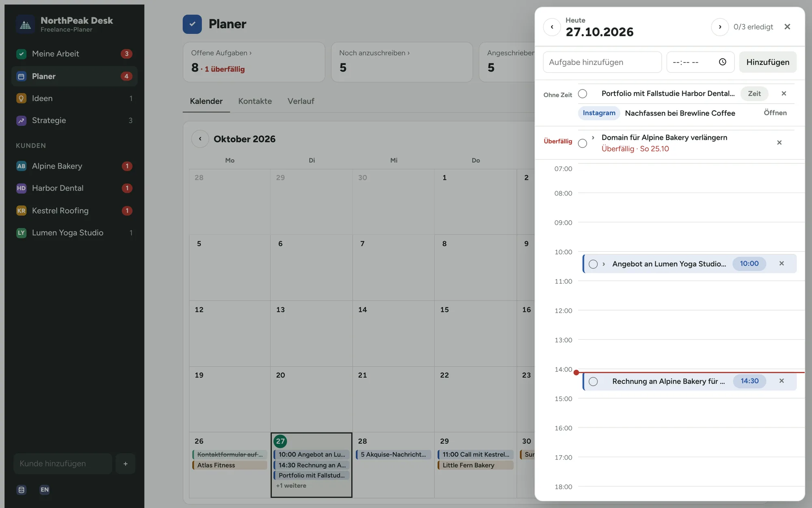
Task: Remove the Angebot an Lumen Yoga task
Action: pyautogui.click(x=782, y=264)
